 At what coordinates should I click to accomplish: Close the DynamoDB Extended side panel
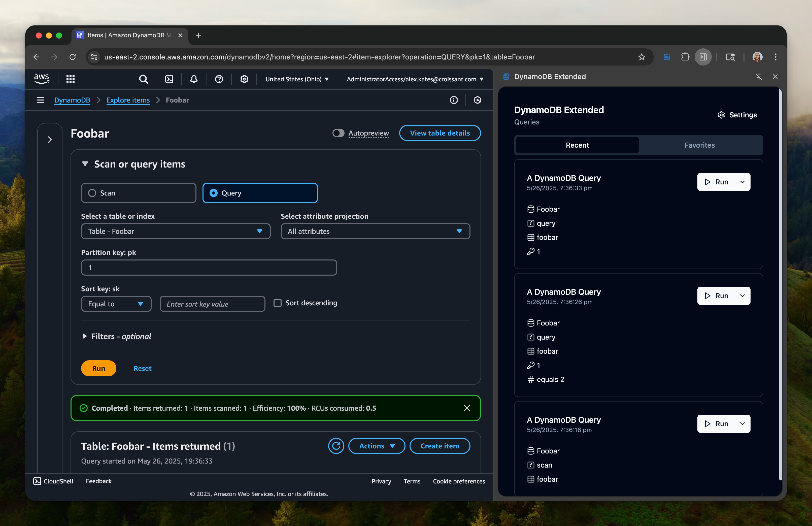pos(775,77)
